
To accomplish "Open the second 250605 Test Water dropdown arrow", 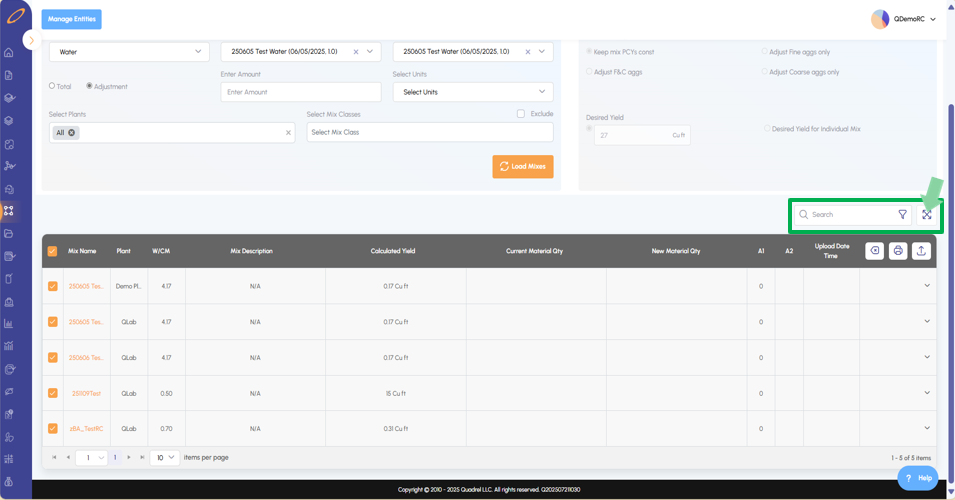I will coord(541,52).
